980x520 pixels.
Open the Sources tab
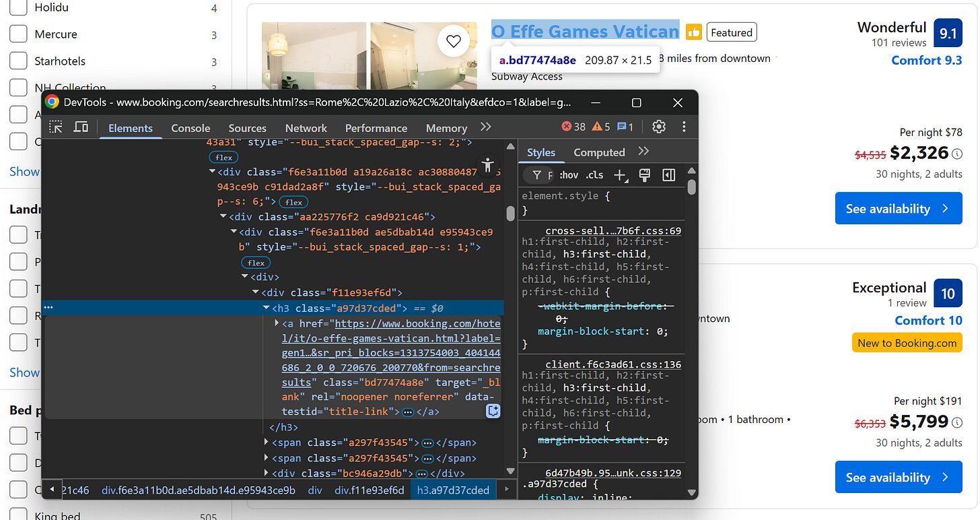tap(248, 128)
